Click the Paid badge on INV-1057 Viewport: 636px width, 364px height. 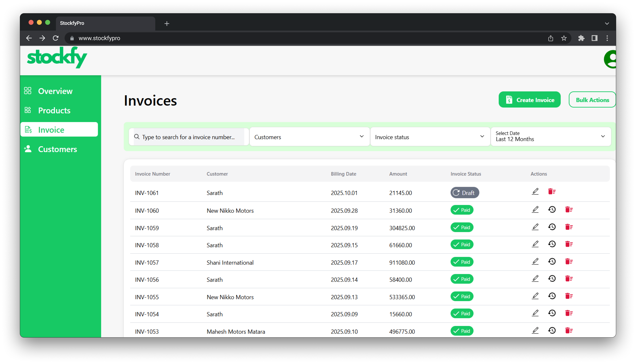[x=462, y=262]
